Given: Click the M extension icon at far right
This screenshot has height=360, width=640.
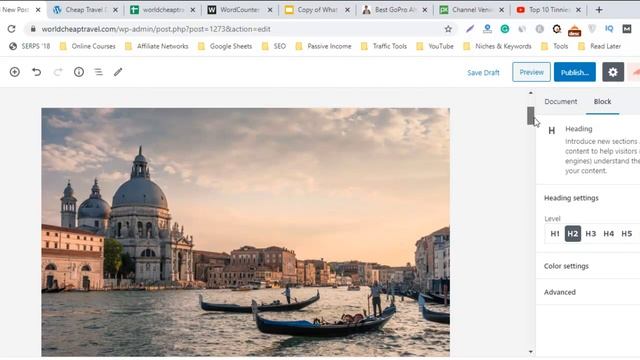Looking at the screenshot, I should click(x=627, y=29).
